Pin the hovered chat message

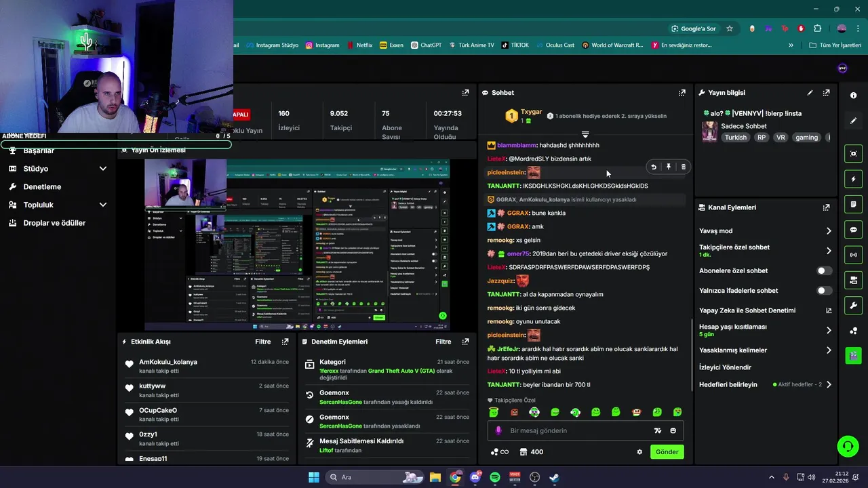669,167
